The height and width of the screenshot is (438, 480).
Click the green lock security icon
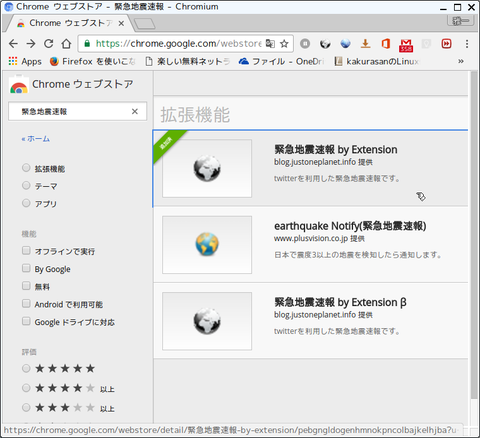click(x=87, y=44)
